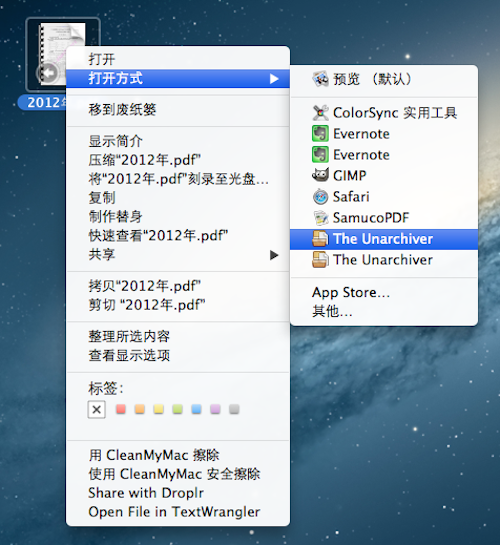This screenshot has width=500, height=545.
Task: Expand the 共享 submenu arrow
Action: pyautogui.click(x=274, y=255)
